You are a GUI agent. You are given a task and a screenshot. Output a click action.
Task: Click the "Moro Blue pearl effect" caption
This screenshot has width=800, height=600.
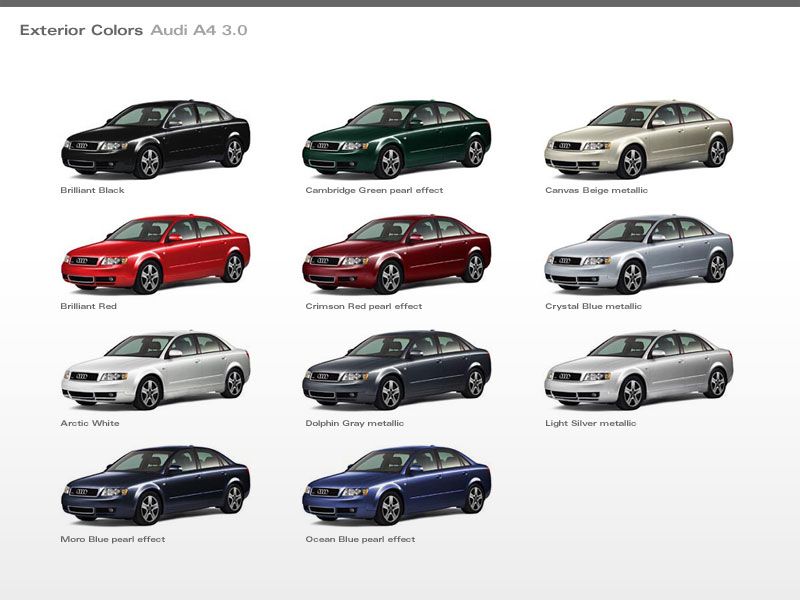113,539
